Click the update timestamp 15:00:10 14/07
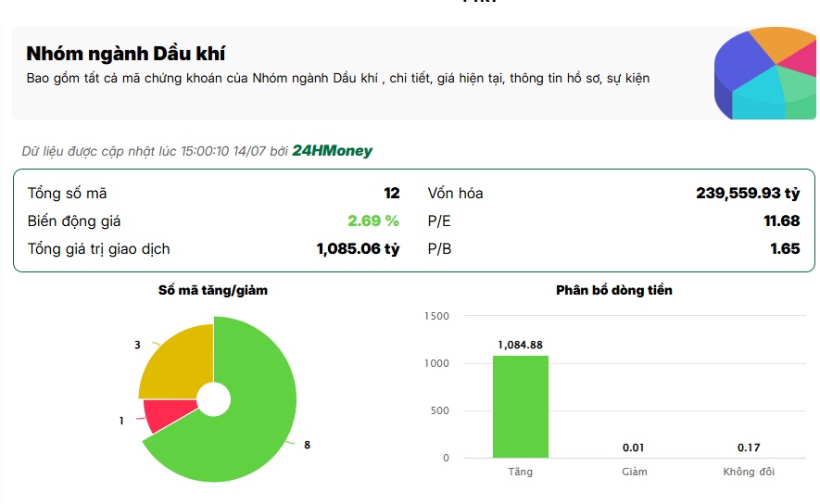This screenshot has height=504, width=820. [x=223, y=151]
